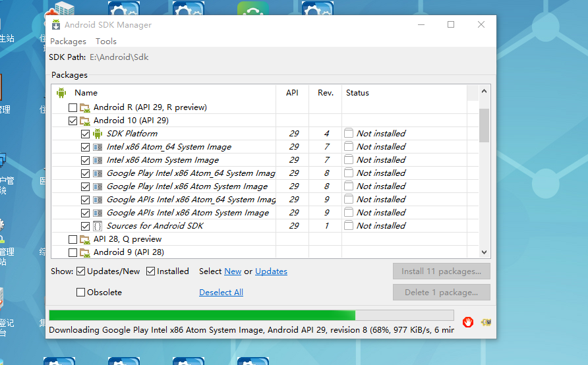Uncheck the SDK Platform checkbox

pos(85,134)
